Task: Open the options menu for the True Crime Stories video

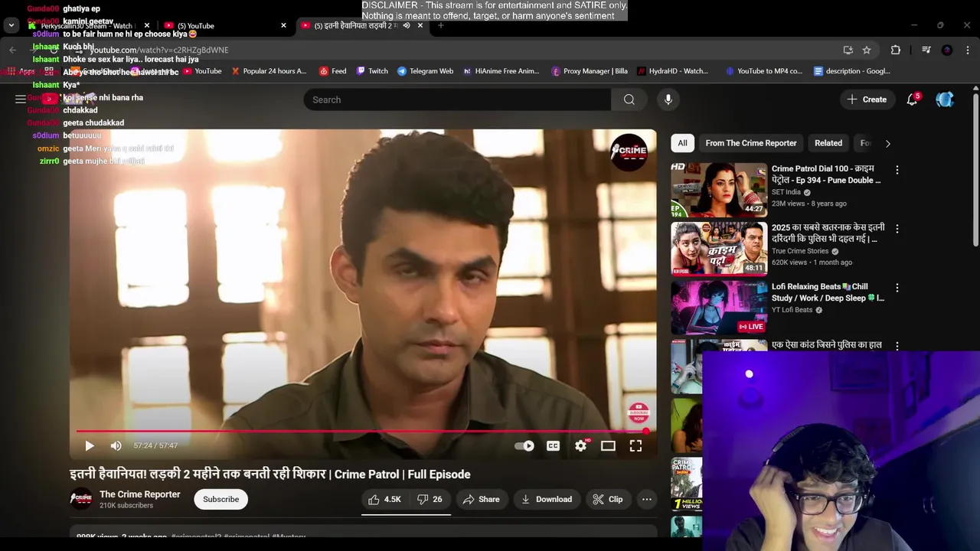Action: (x=897, y=229)
